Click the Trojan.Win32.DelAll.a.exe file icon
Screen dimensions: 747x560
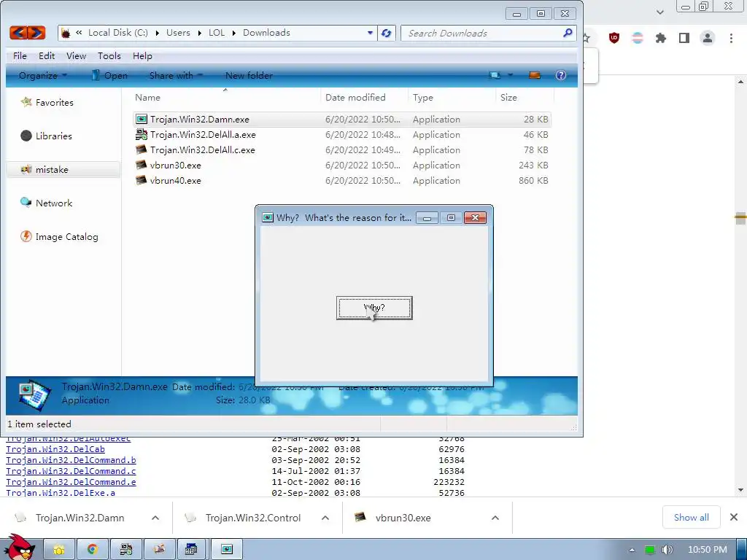pos(142,134)
